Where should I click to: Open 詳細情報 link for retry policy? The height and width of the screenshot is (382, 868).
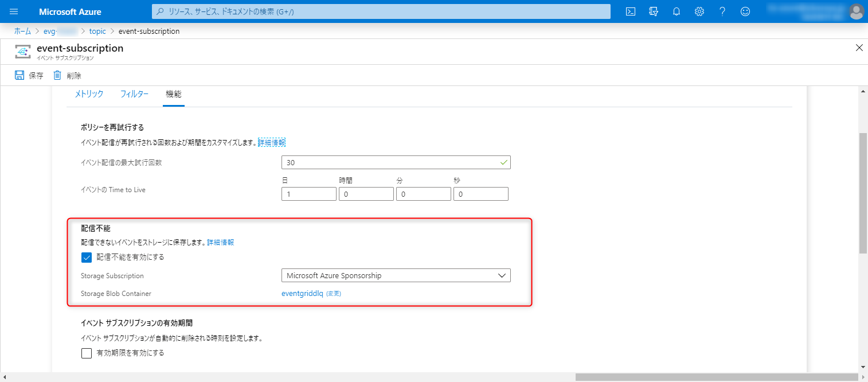[x=271, y=142]
